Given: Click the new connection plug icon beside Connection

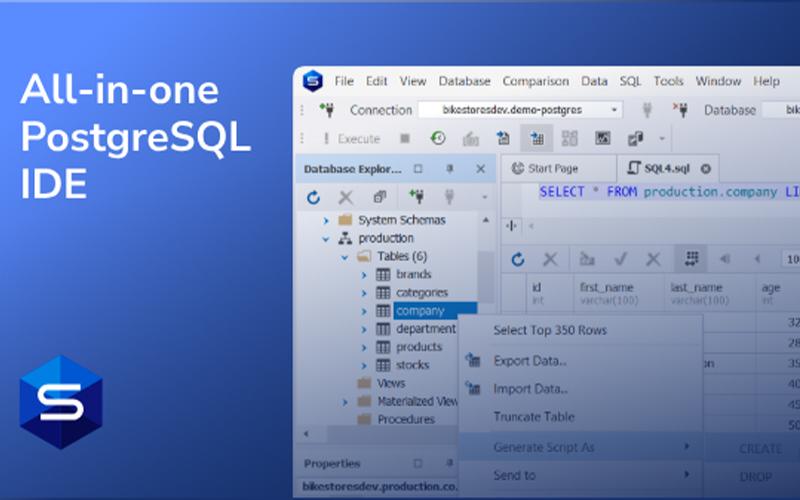Looking at the screenshot, I should [327, 110].
